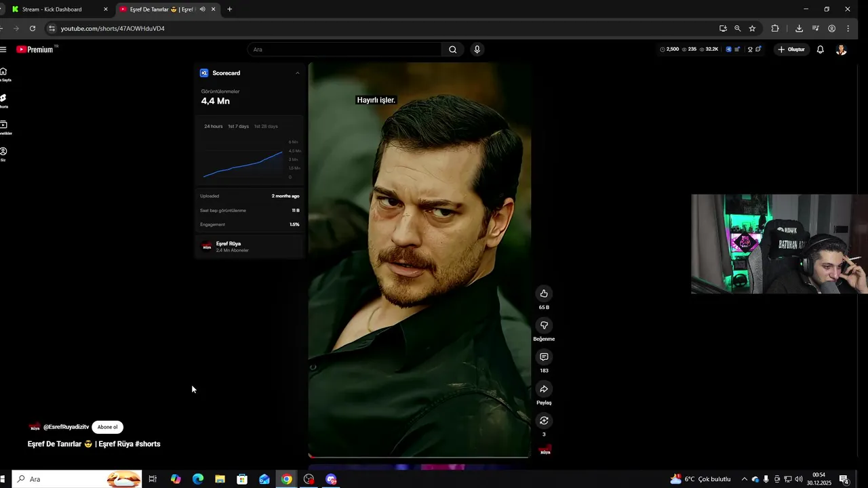
Task: Mute the playing YouTube browser tab
Action: pyautogui.click(x=202, y=9)
